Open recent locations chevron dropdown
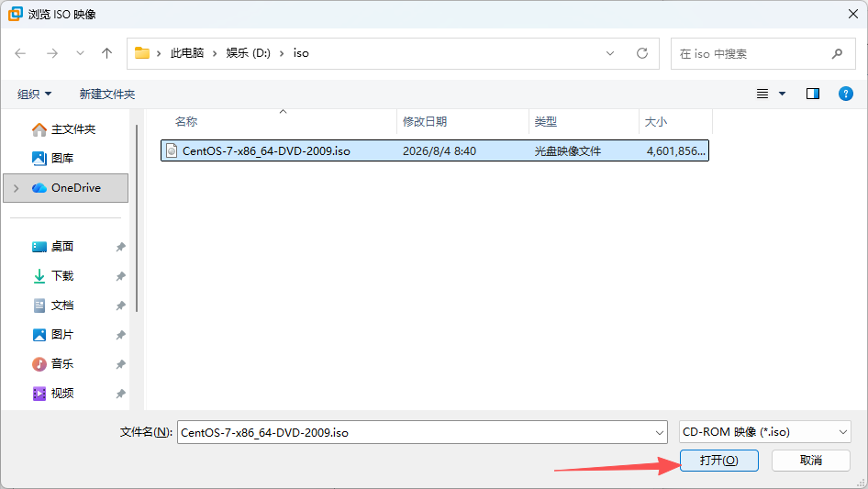 (80, 53)
